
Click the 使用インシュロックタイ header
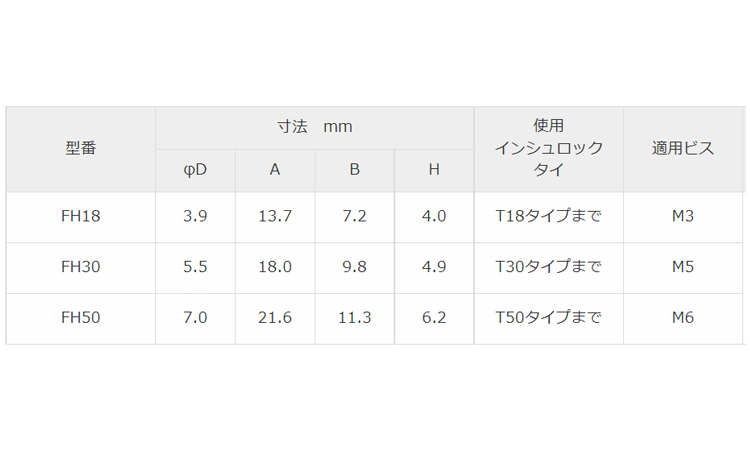click(549, 149)
